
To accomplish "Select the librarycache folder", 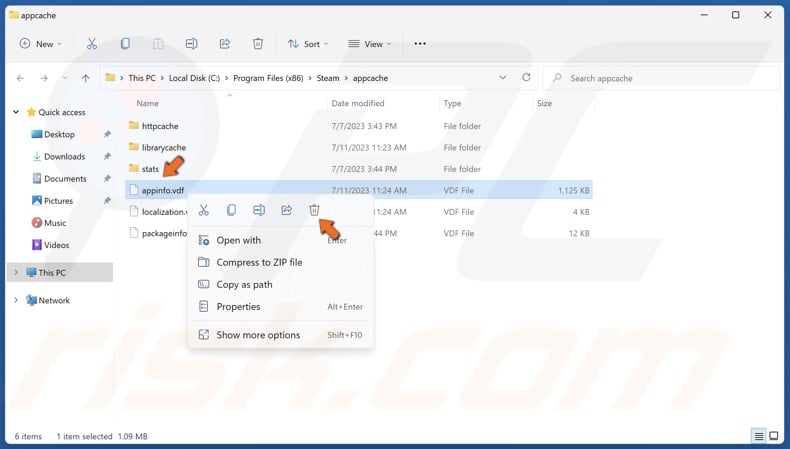I will coord(164,148).
